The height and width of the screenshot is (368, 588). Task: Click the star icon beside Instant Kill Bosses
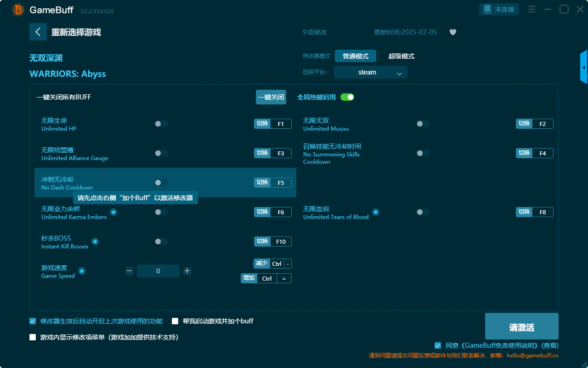(95, 241)
